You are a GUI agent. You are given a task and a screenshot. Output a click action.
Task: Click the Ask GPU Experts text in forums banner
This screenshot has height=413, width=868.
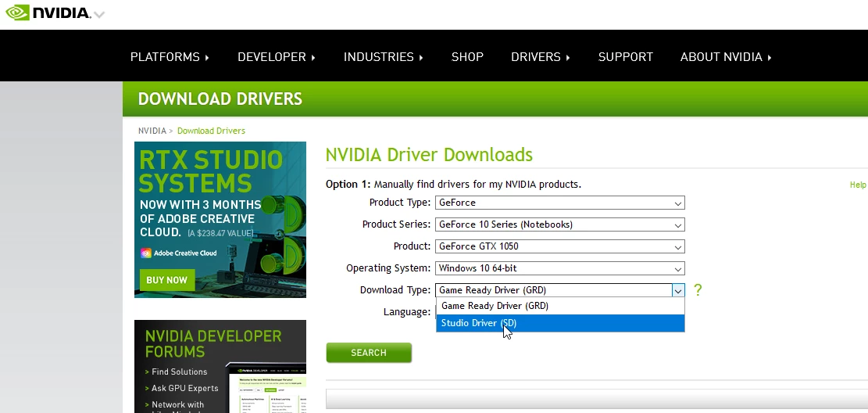[185, 389]
